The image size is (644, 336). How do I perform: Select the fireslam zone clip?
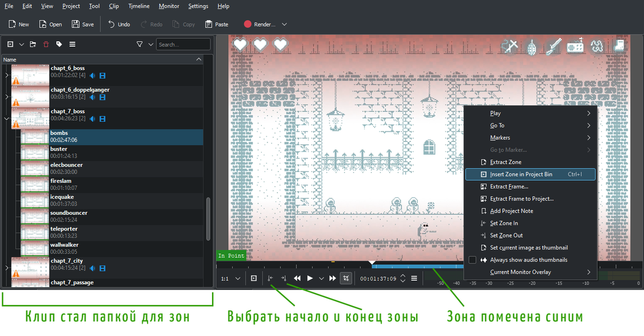(112, 185)
